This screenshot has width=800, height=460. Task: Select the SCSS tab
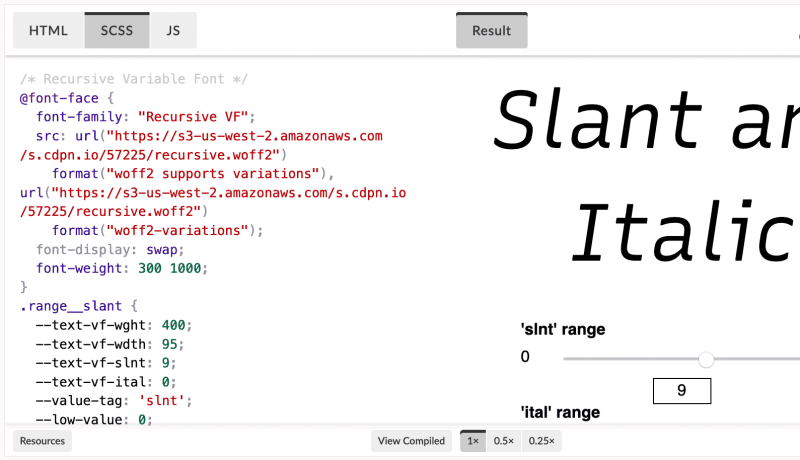pos(117,31)
